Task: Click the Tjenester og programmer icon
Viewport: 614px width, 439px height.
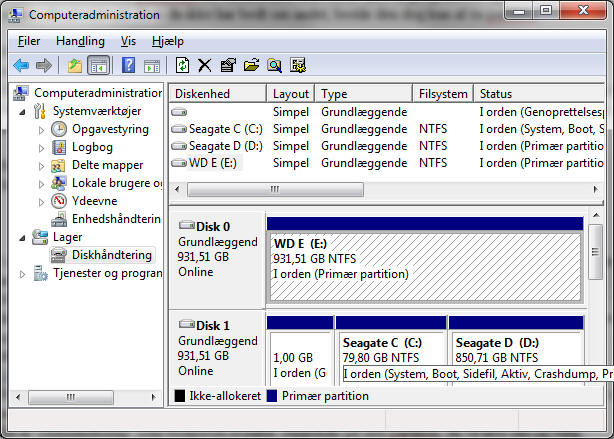Action: [40, 273]
